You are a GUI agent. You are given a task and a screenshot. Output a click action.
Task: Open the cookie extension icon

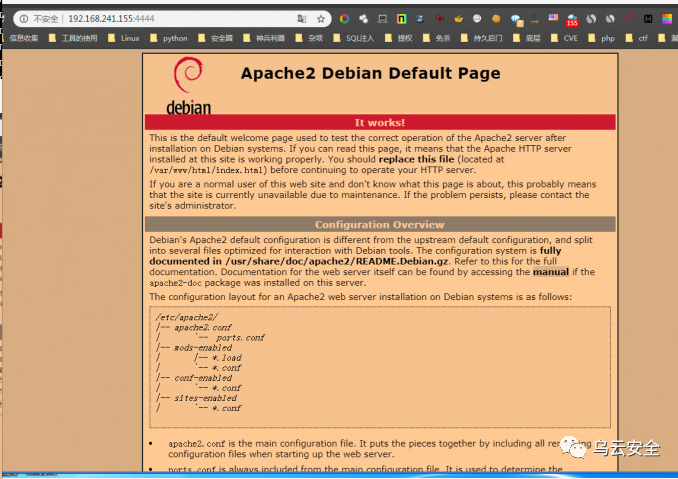pyautogui.click(x=496, y=19)
